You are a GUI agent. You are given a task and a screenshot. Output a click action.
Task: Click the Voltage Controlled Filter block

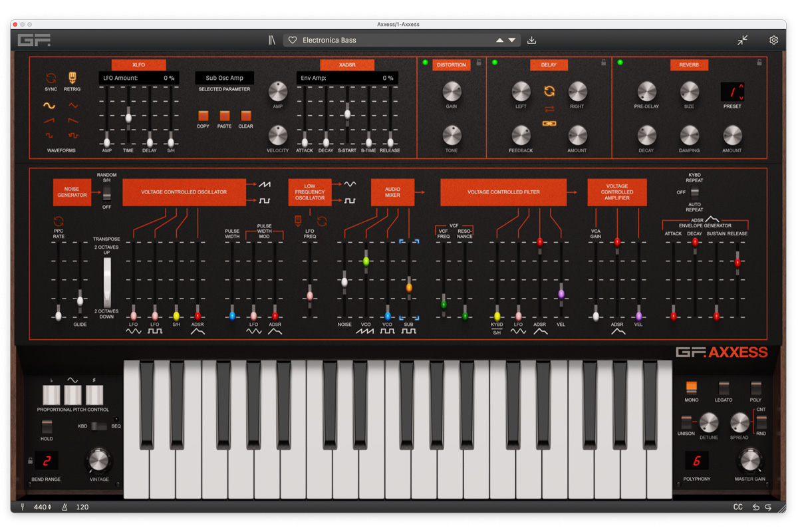click(503, 192)
